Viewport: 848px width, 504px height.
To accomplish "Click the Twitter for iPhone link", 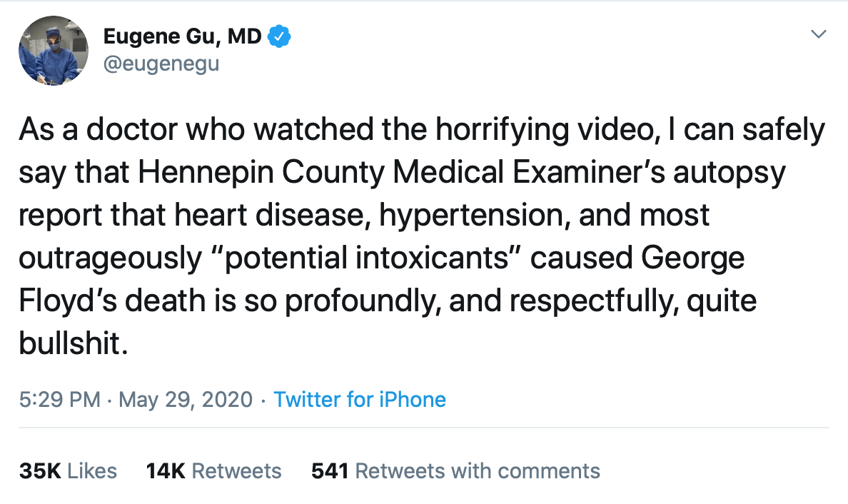I will point(360,400).
